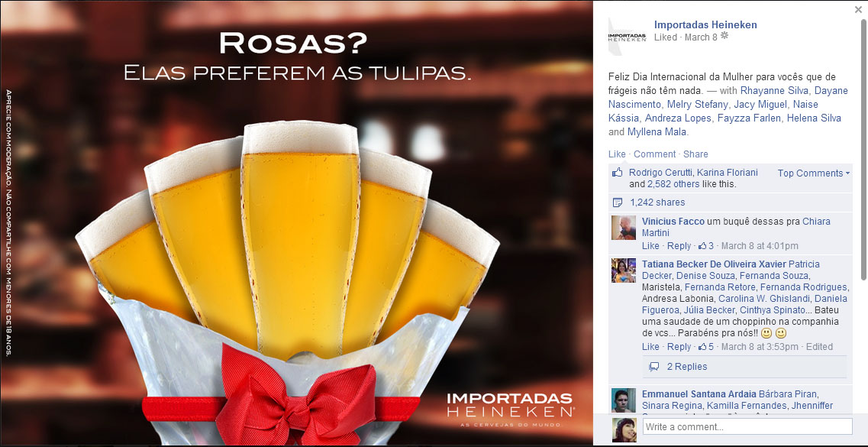Click Share under the post
Screen dimensions: 868x447
point(695,154)
